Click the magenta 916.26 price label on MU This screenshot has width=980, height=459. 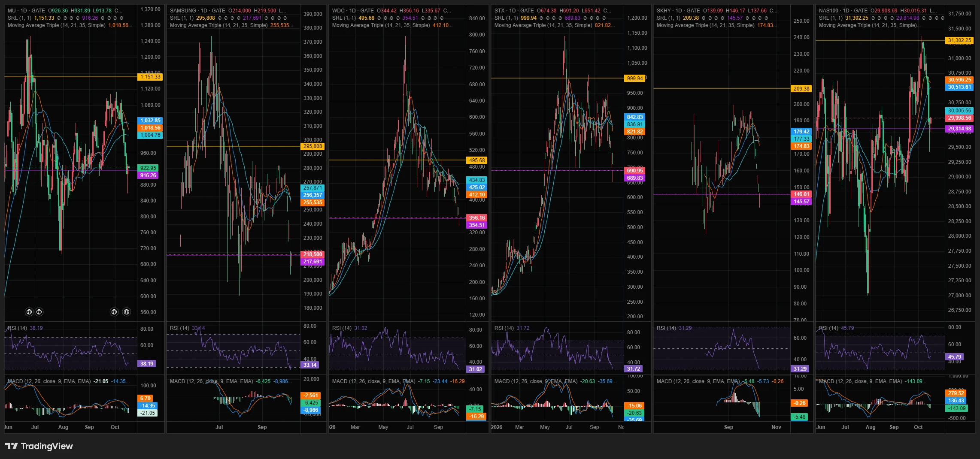[x=148, y=175]
